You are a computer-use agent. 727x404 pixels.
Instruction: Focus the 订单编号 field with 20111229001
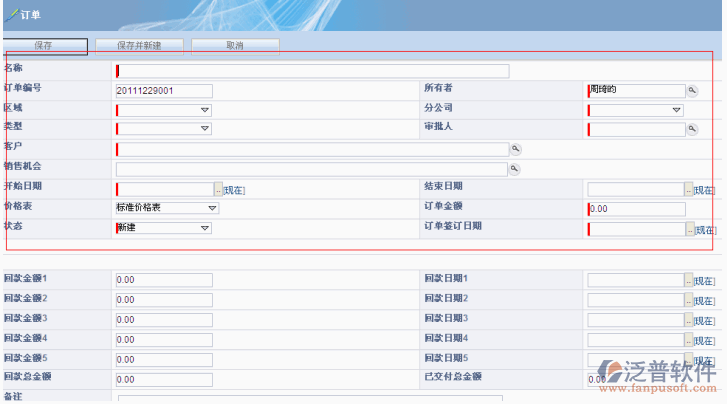tap(164, 91)
